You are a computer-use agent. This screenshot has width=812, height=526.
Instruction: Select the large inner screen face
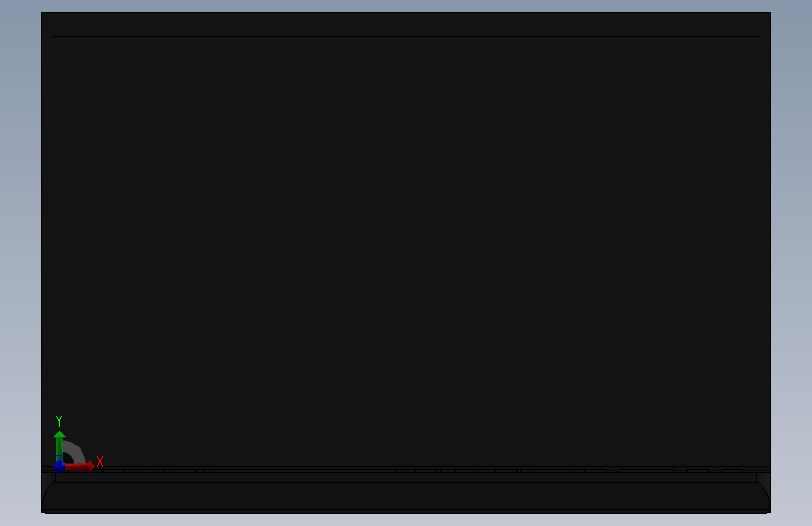coord(406,241)
